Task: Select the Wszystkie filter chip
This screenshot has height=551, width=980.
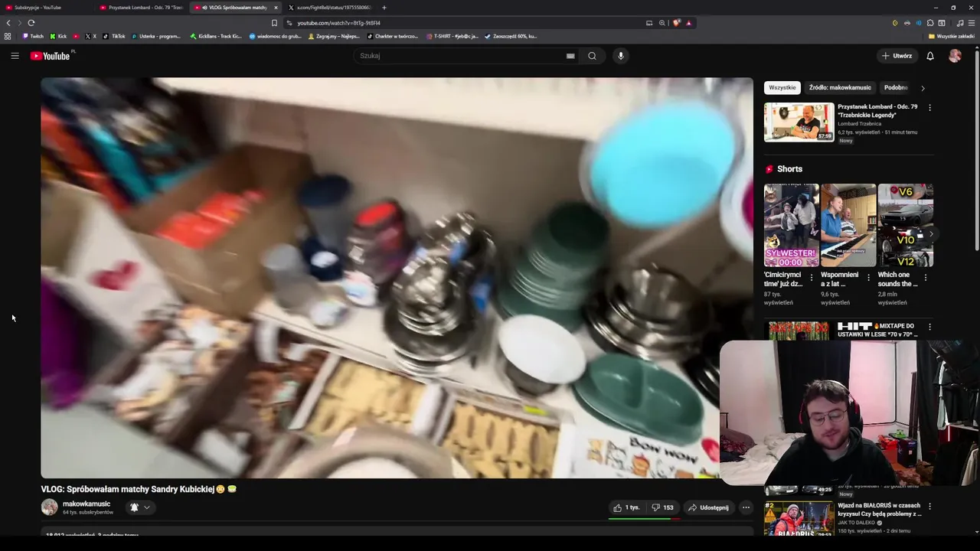Action: [x=782, y=88]
